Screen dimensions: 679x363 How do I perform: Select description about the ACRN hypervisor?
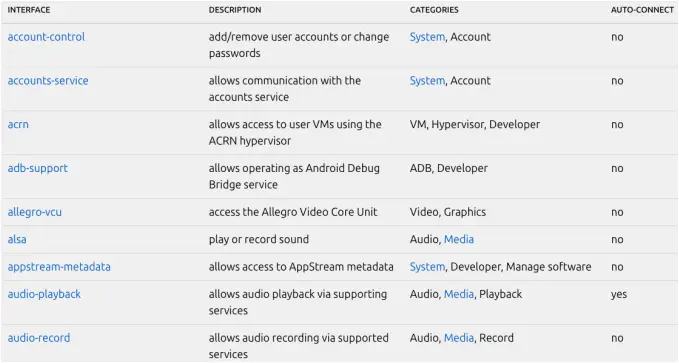pyautogui.click(x=295, y=133)
